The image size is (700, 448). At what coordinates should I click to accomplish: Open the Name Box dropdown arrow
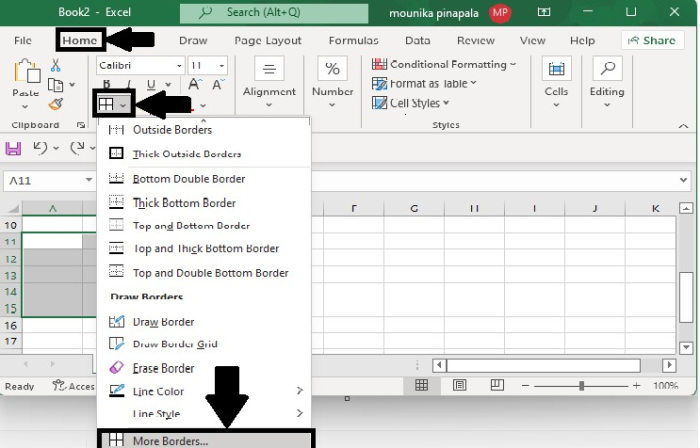89,180
